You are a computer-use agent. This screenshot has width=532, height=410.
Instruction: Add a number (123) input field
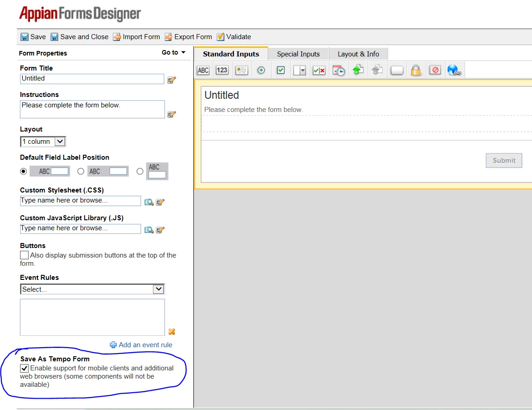tap(222, 70)
